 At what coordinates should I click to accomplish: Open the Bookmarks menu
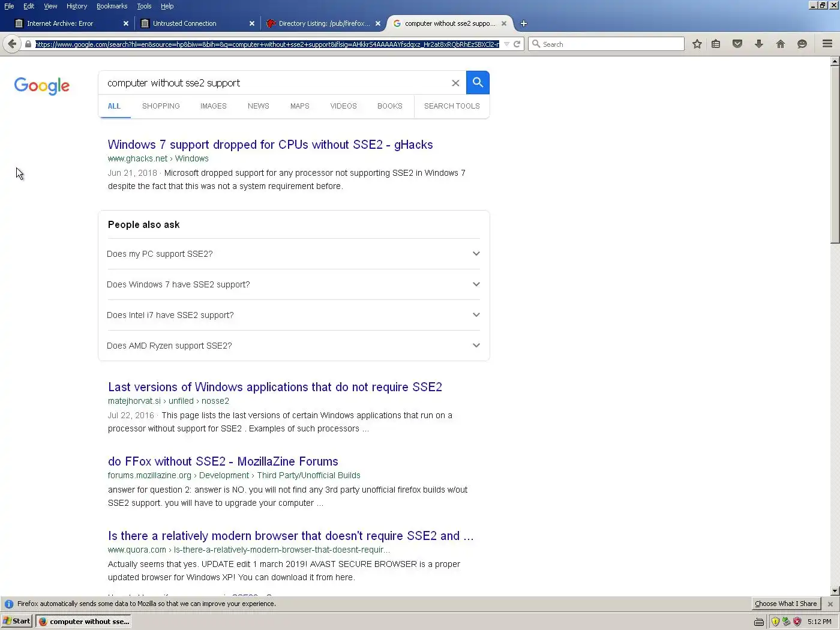pyautogui.click(x=112, y=6)
